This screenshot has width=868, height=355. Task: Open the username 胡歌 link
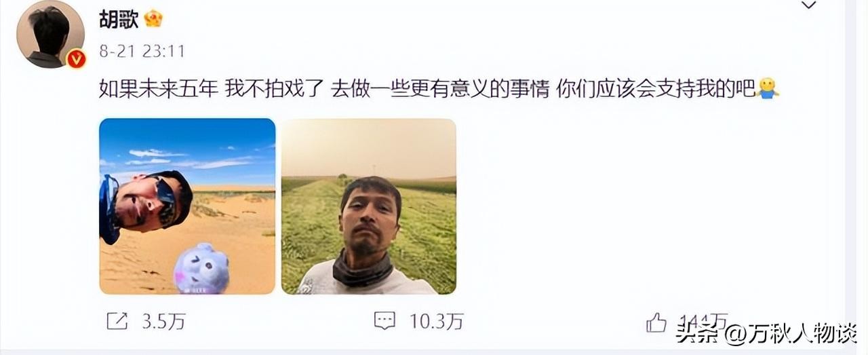pos(119,19)
